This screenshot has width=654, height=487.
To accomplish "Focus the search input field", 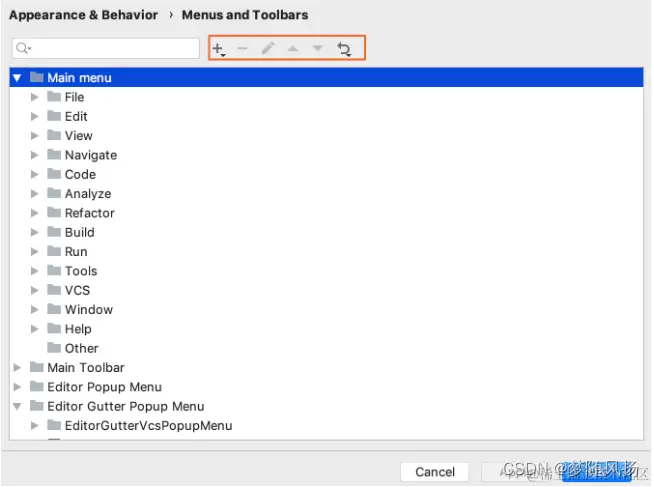I will [106, 48].
